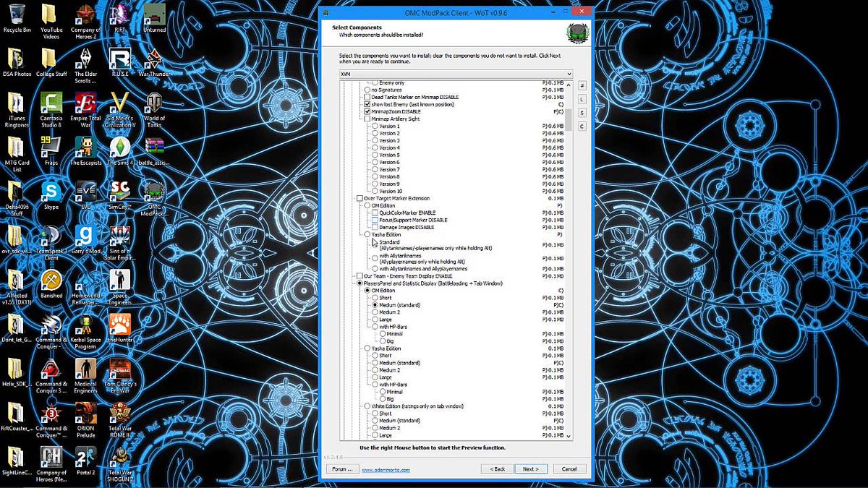Select Medium 2 under OM Edition PlayersPanel
The width and height of the screenshot is (868, 488).
pos(375,312)
